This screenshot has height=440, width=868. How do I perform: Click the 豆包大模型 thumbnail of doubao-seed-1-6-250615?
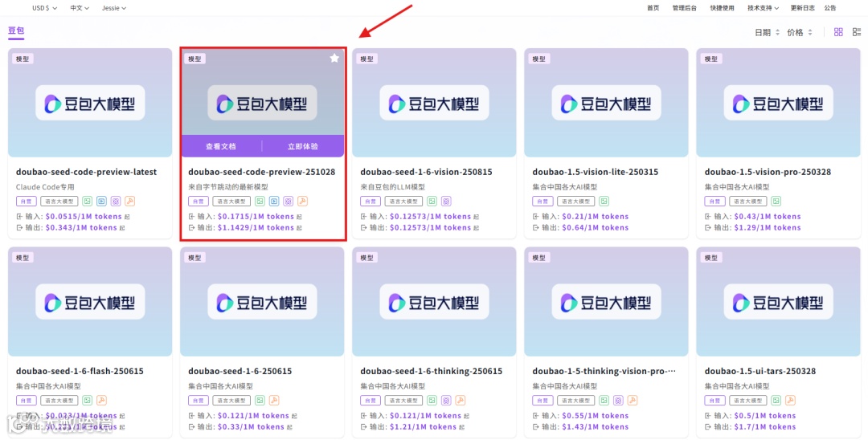pyautogui.click(x=262, y=302)
